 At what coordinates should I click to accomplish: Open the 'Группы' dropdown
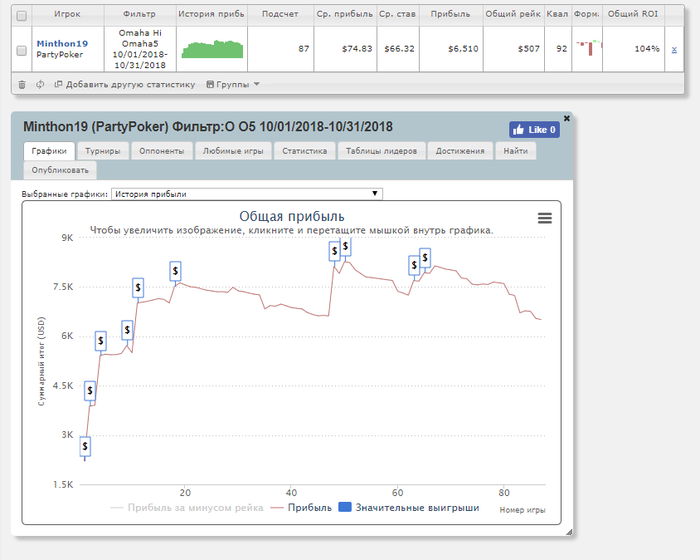[233, 84]
